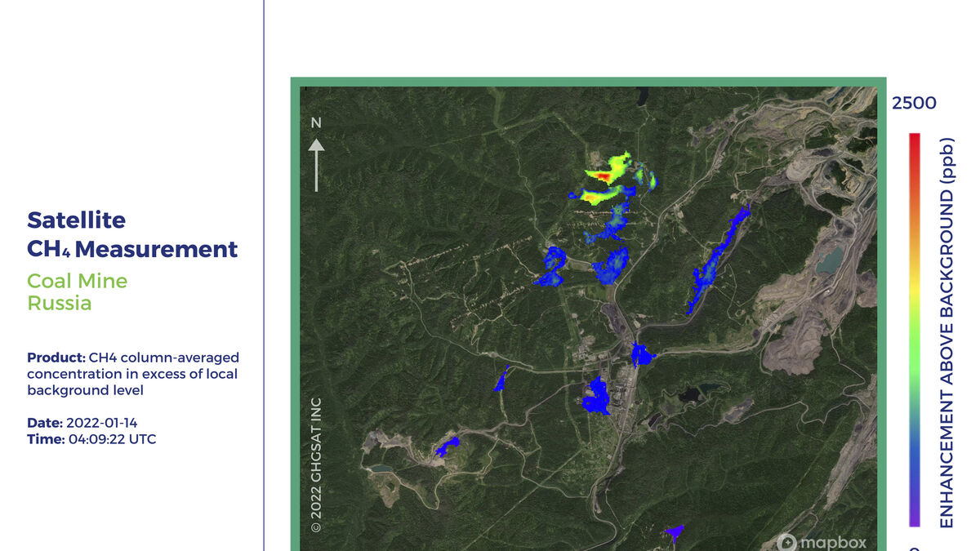Click the © 2022 GHGSAT INC copyright text
The image size is (980, 551).
[316, 464]
